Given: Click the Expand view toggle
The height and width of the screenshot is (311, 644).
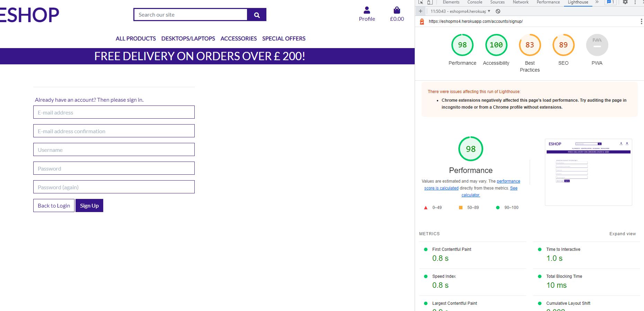Looking at the screenshot, I should (623, 234).
